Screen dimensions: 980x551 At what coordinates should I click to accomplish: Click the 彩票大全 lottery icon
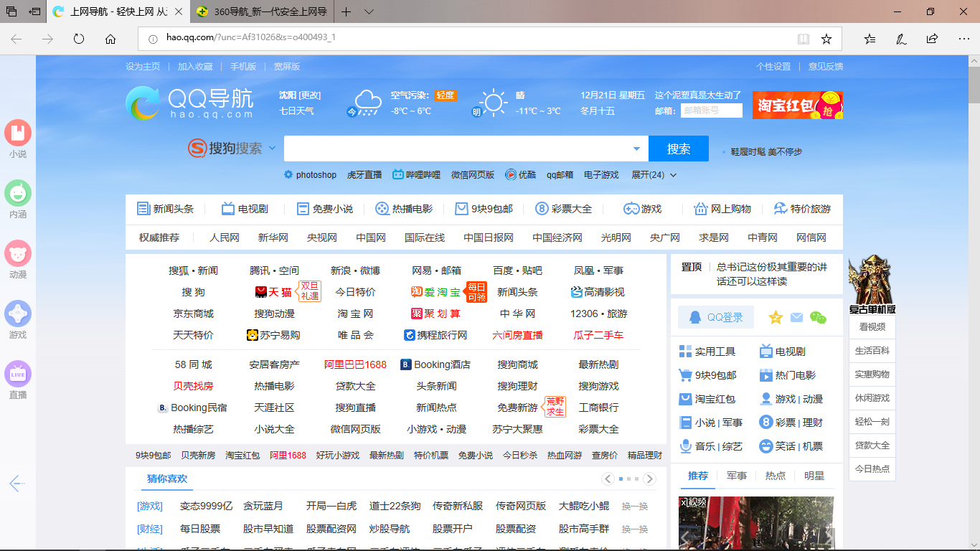click(542, 209)
